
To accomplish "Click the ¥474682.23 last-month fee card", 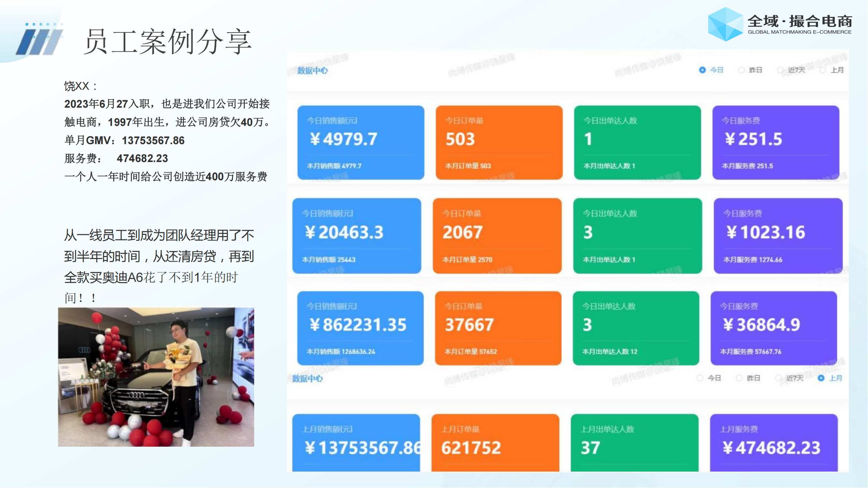I will pos(774,443).
